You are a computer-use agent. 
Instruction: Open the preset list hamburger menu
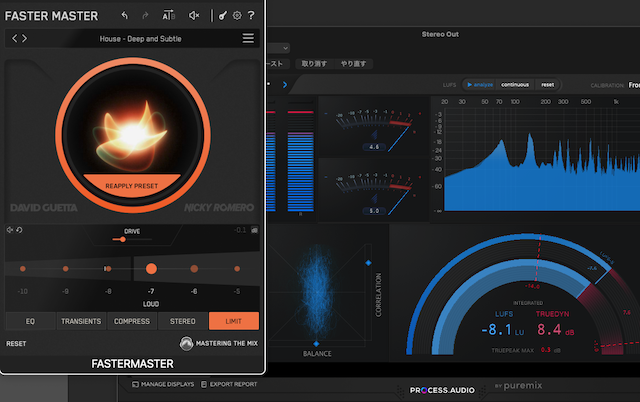[248, 39]
